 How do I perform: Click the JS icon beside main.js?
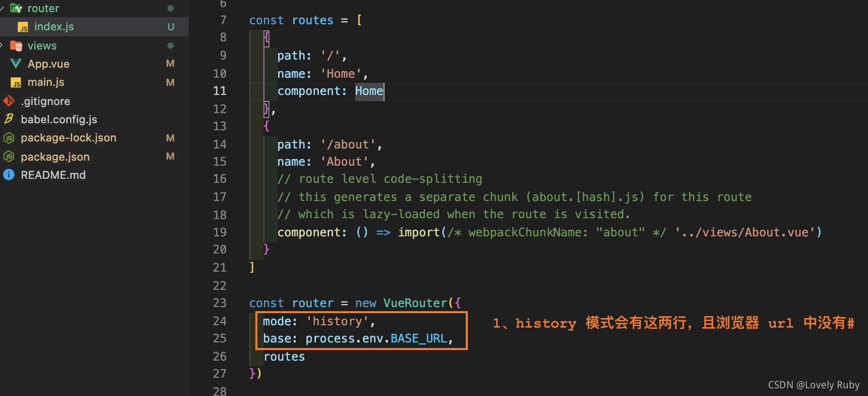[x=16, y=82]
